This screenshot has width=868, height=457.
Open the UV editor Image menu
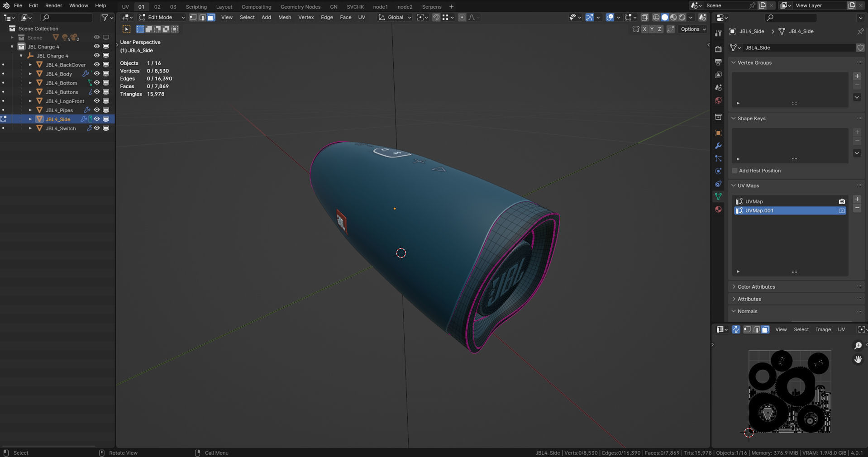[823, 329]
